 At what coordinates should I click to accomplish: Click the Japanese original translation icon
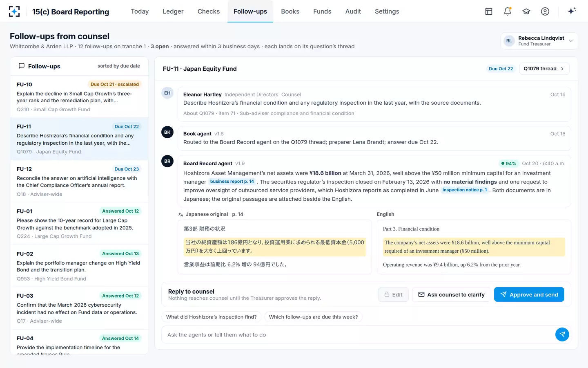tap(180, 214)
